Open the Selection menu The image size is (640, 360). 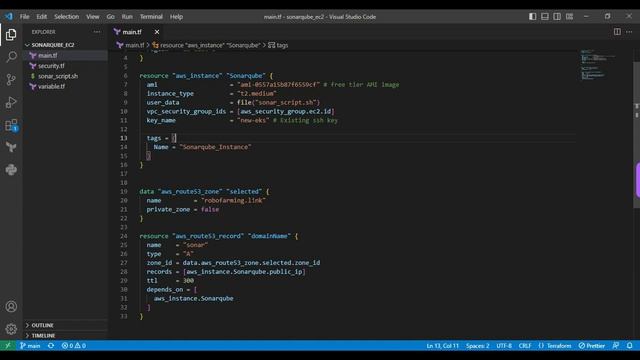(x=67, y=17)
